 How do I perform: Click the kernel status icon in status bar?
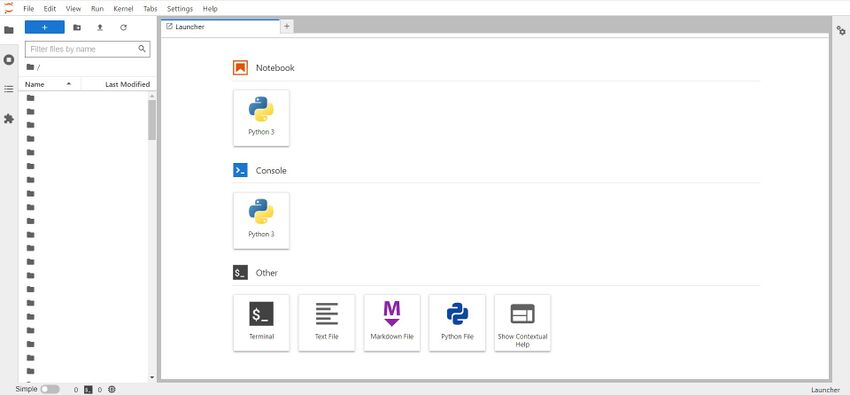tap(112, 390)
